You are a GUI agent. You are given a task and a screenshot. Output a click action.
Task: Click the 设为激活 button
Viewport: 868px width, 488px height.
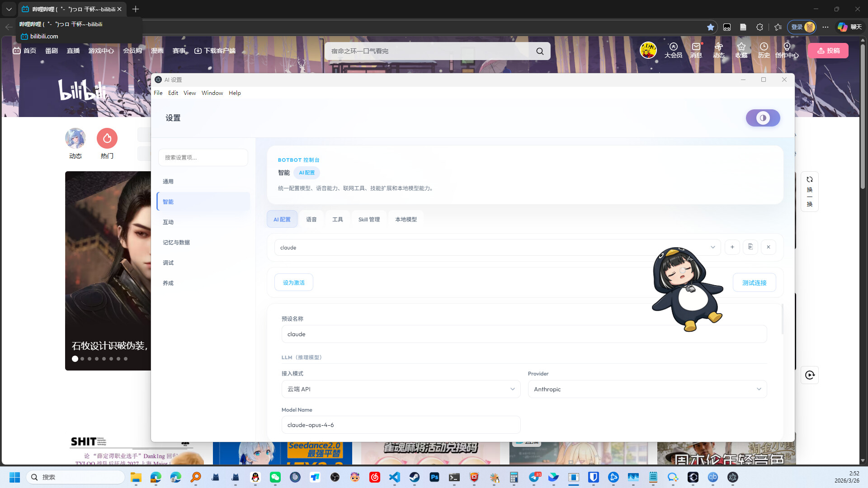(293, 282)
